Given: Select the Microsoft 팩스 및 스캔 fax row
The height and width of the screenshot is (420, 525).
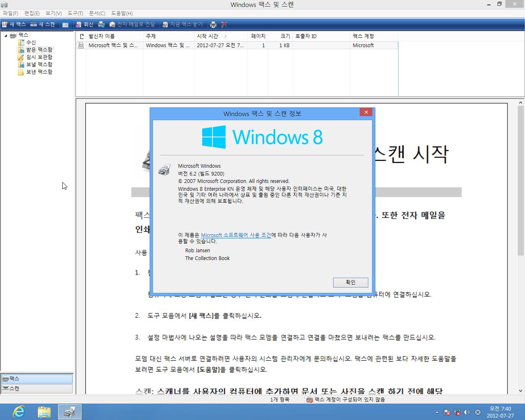Looking at the screenshot, I should pos(237,46).
